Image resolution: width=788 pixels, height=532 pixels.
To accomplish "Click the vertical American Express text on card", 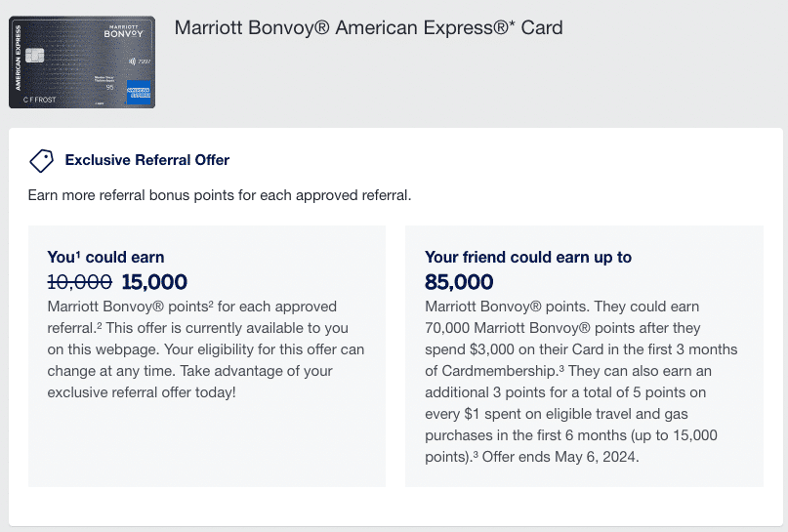I will pos(18,58).
